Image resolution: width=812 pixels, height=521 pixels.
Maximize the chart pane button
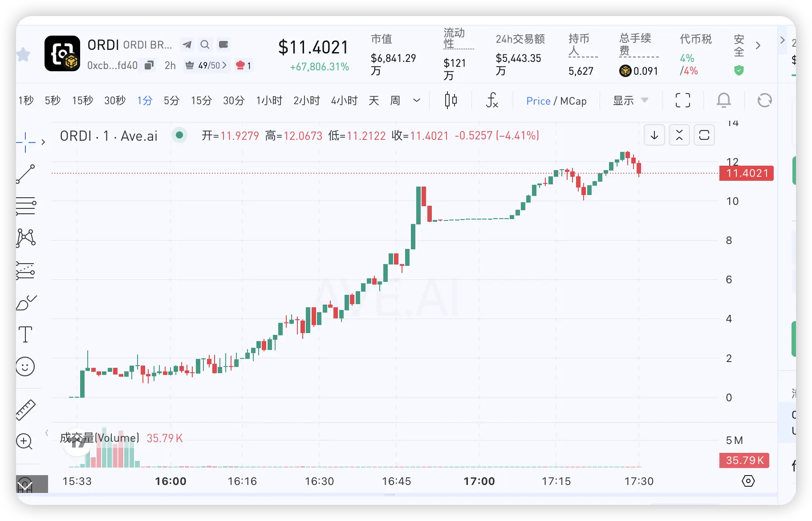[704, 135]
